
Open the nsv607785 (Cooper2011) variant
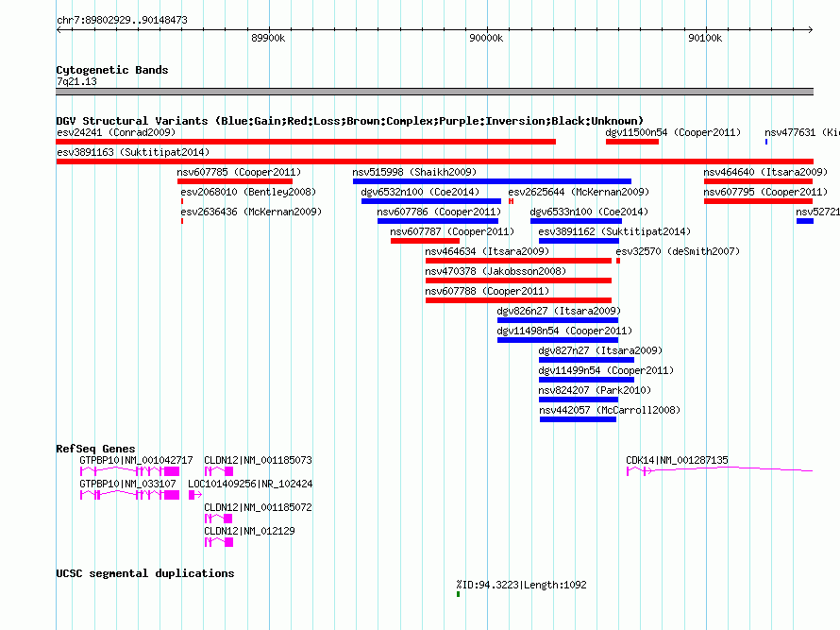pyautogui.click(x=239, y=172)
